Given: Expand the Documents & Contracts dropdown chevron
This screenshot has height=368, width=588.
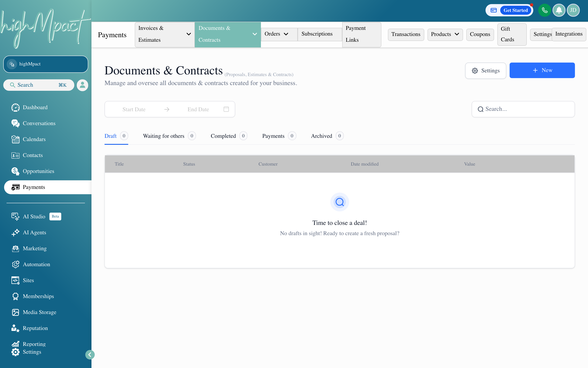Looking at the screenshot, I should [x=255, y=34].
